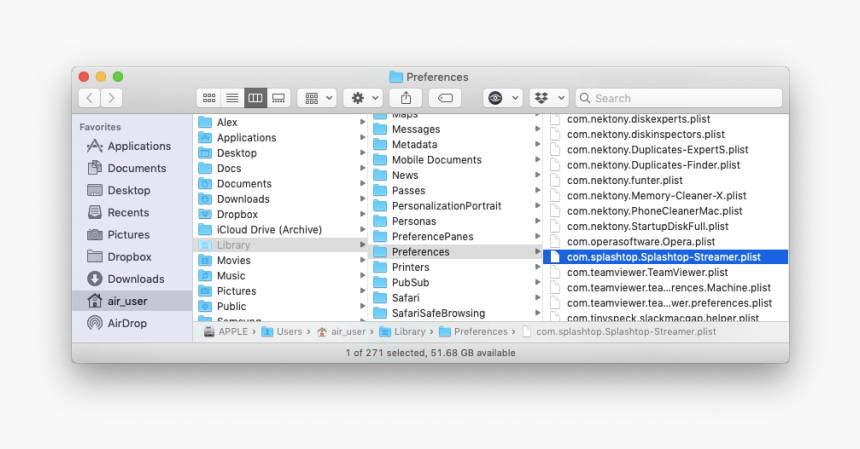Image resolution: width=860 pixels, height=449 pixels.
Task: Select the Applications folder in first column
Action: coord(281,138)
